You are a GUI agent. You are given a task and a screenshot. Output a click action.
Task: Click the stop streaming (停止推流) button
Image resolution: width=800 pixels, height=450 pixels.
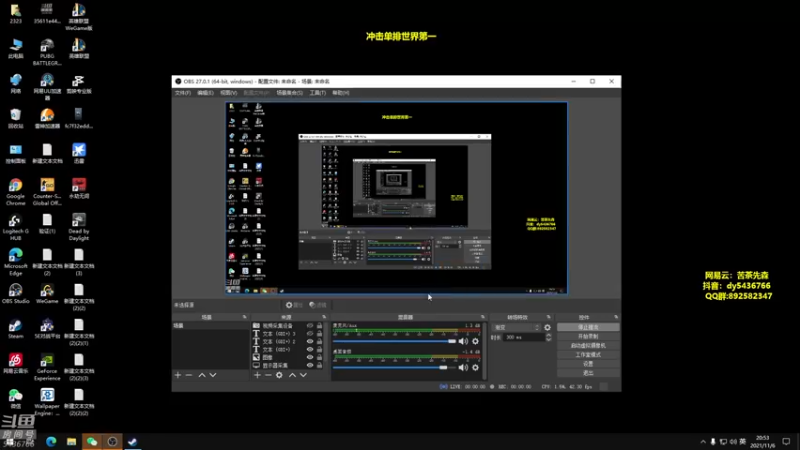point(588,327)
